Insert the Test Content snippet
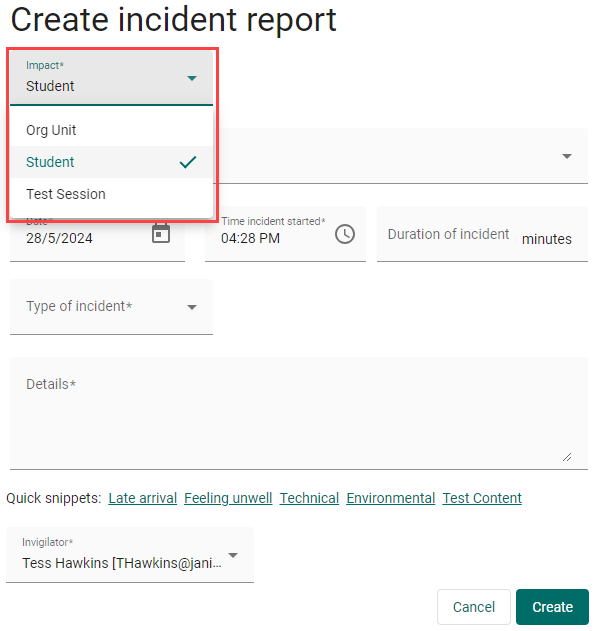This screenshot has width=600, height=631. [x=482, y=498]
